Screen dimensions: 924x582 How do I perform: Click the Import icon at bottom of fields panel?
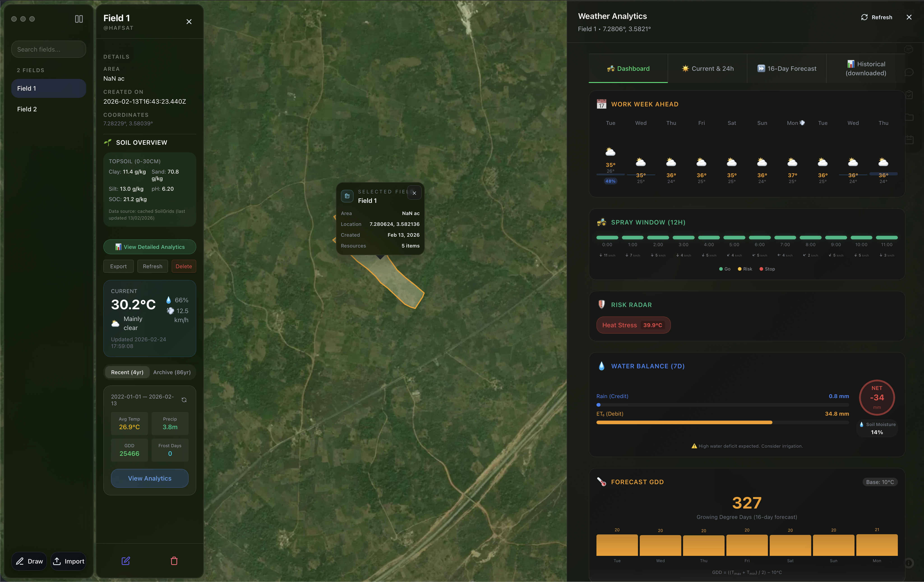[x=68, y=561]
